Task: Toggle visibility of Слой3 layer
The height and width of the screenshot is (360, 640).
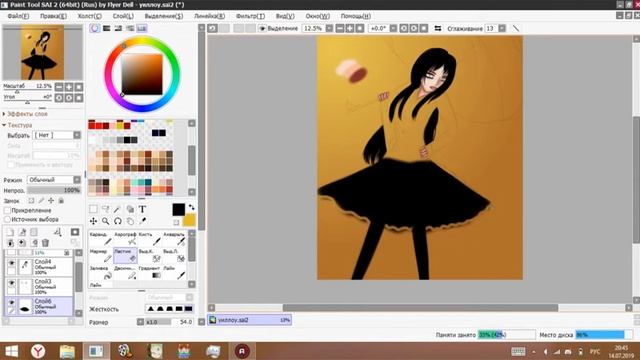Action: tap(11, 283)
